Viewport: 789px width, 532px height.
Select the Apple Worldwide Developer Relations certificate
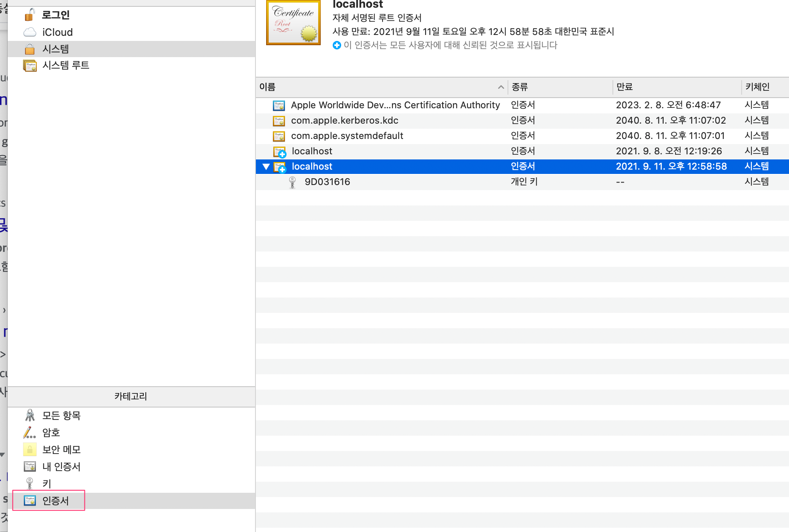click(x=395, y=105)
